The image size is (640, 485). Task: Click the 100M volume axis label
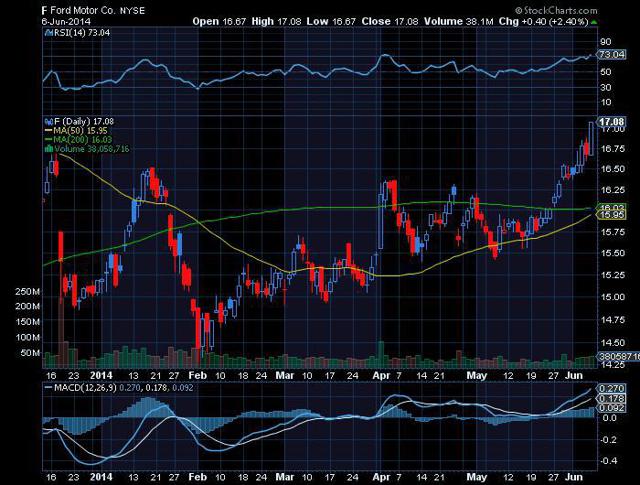(27, 337)
